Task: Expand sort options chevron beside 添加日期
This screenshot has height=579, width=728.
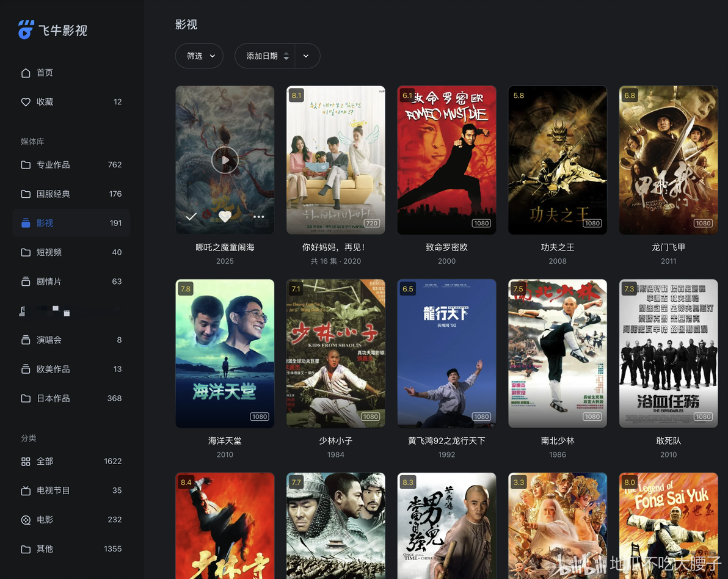Action: pos(306,56)
